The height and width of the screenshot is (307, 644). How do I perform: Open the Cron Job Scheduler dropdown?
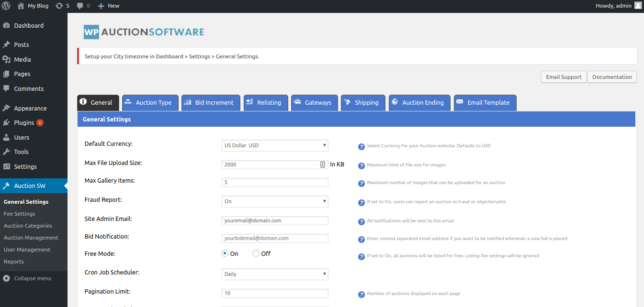click(275, 274)
